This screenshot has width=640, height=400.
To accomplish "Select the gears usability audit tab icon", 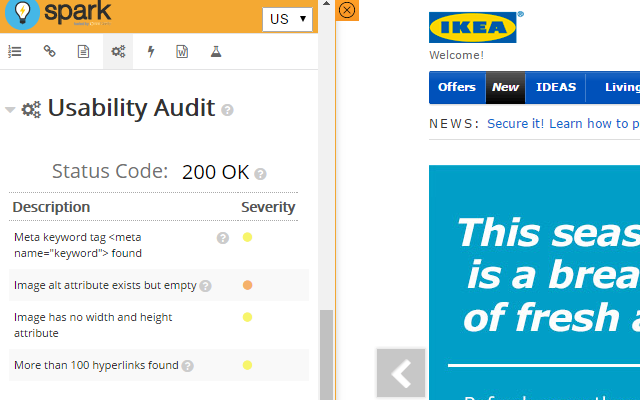I will point(118,52).
